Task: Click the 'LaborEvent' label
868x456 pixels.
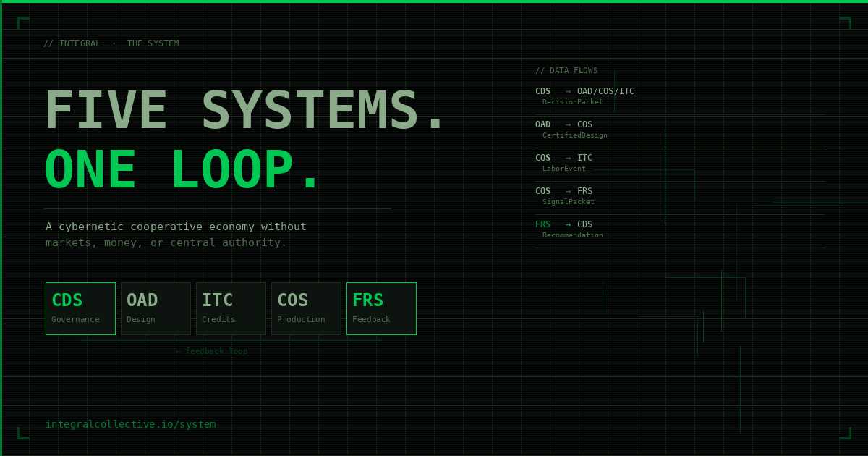Action: pyautogui.click(x=564, y=169)
